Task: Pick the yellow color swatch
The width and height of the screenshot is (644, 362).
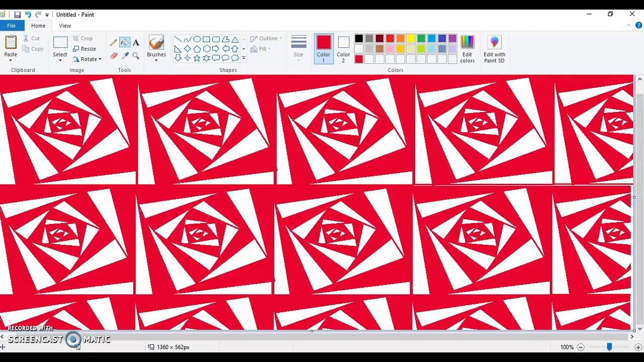Action: (411, 38)
